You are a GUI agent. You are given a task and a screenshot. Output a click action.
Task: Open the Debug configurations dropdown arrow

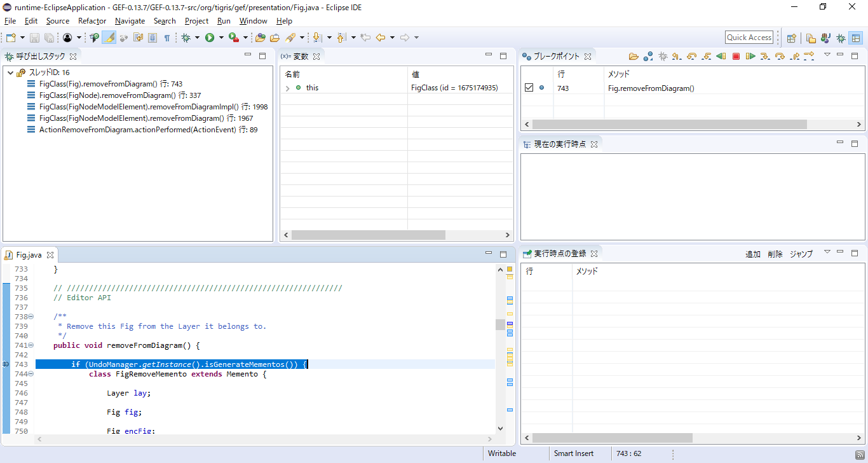pyautogui.click(x=197, y=38)
